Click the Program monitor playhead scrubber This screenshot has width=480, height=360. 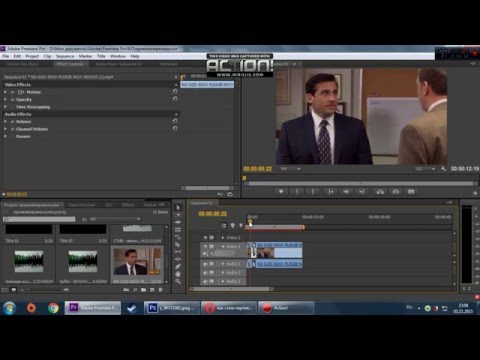point(244,178)
